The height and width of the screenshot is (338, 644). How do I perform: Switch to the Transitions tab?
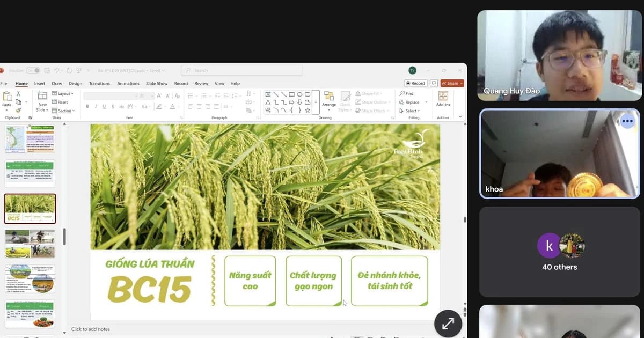click(x=99, y=84)
